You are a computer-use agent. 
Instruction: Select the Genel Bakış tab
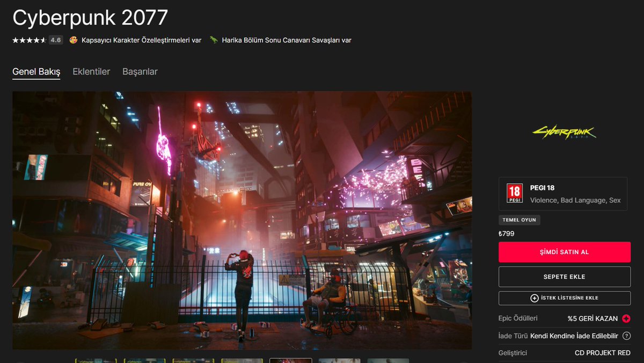pos(35,71)
